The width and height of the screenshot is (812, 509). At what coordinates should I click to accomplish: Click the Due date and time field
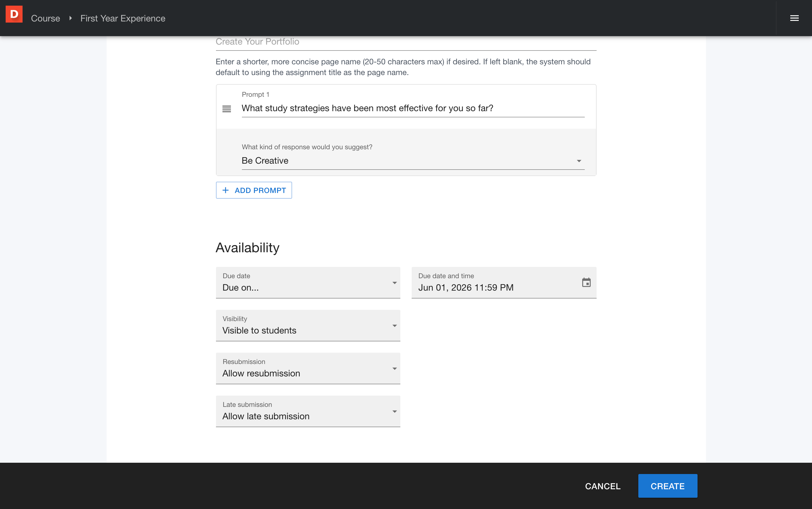tap(504, 282)
